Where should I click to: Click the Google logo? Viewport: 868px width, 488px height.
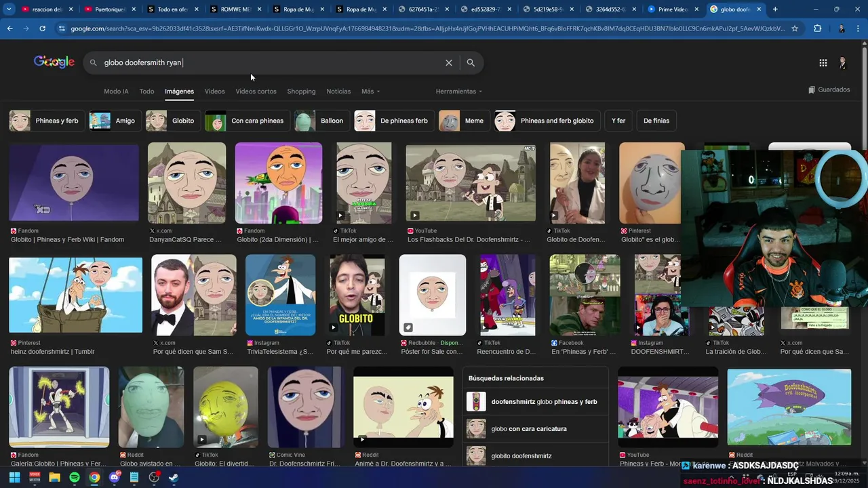[54, 62]
